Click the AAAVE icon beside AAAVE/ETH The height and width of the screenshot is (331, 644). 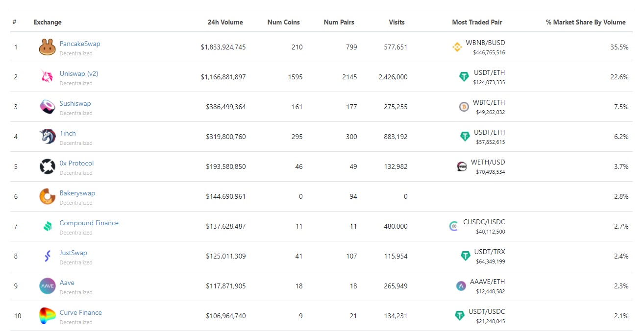461,286
